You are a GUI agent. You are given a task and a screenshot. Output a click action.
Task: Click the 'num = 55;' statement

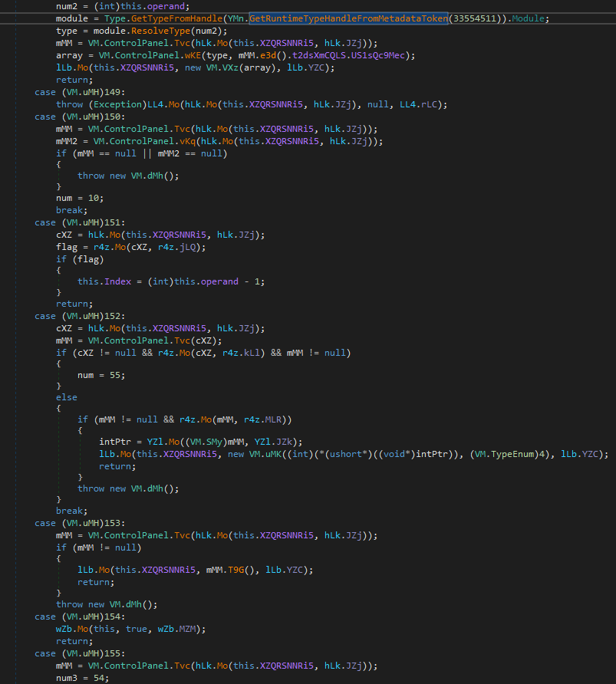click(x=101, y=375)
